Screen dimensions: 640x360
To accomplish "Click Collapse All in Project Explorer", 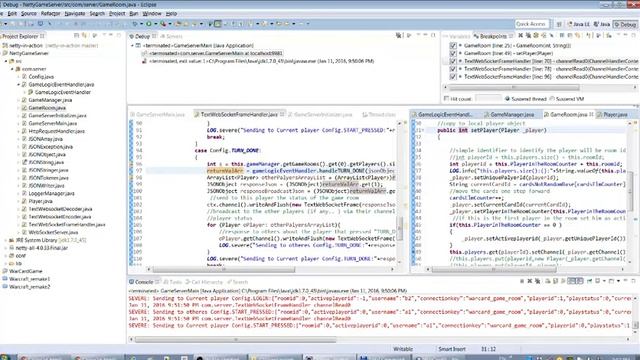I will (76, 36).
